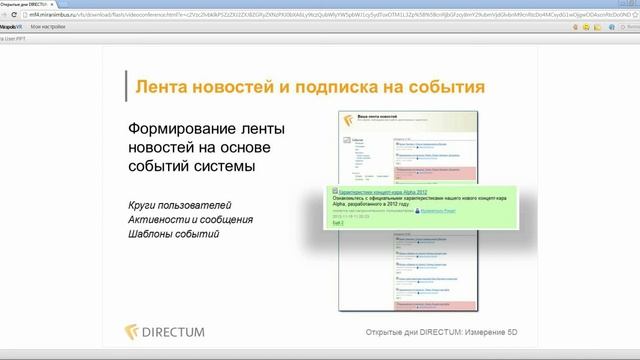Click the Mirapolis VR logo
Viewport: 640px width, 360px height.
(x=11, y=27)
